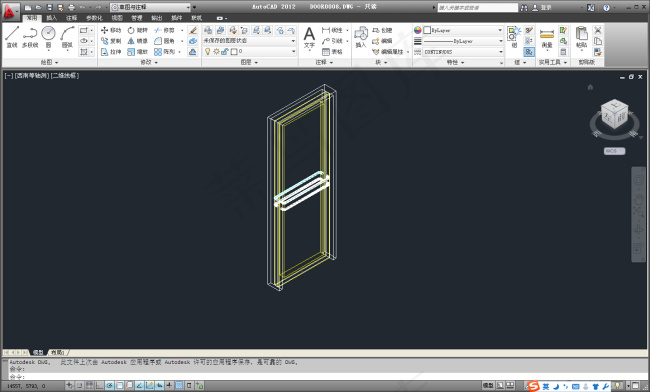Click the Insert block (插入) icon
The height and width of the screenshot is (392, 650).
[361, 37]
